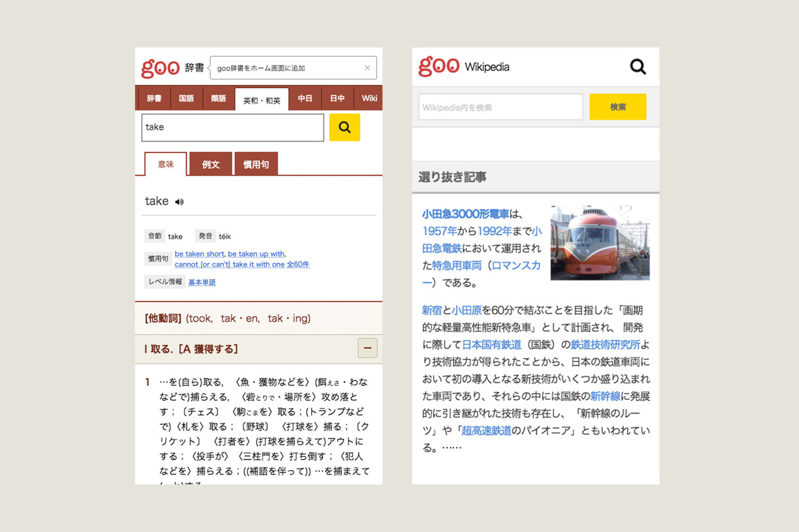
Task: Open the 1992年 link
Action: tap(494, 231)
